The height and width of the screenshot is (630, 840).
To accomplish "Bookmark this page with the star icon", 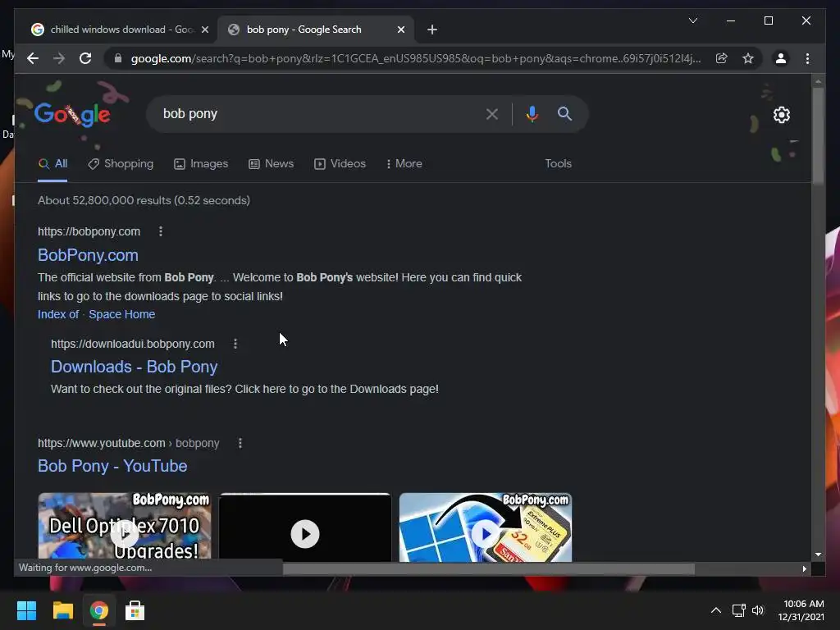I will click(x=748, y=58).
